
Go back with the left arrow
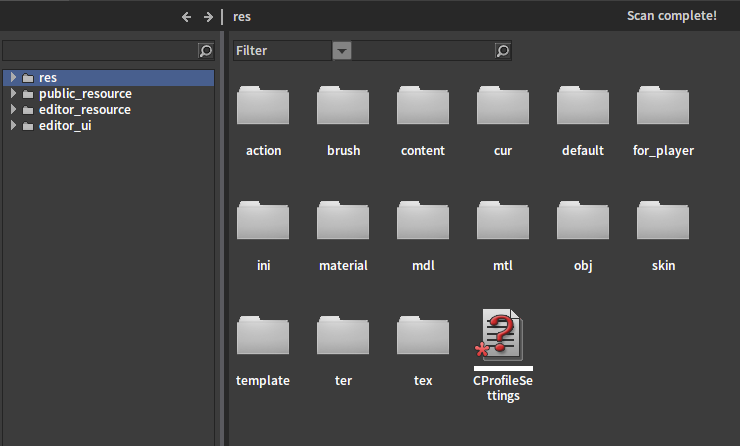tap(186, 17)
